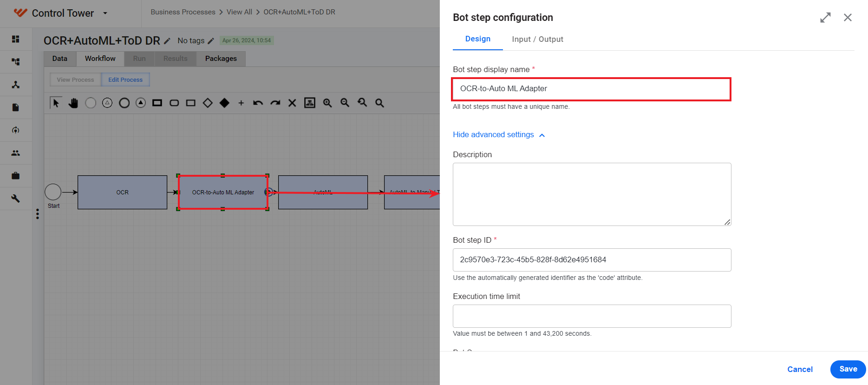Delete the selected element with X tool
This screenshot has width=868, height=385.
(x=292, y=103)
